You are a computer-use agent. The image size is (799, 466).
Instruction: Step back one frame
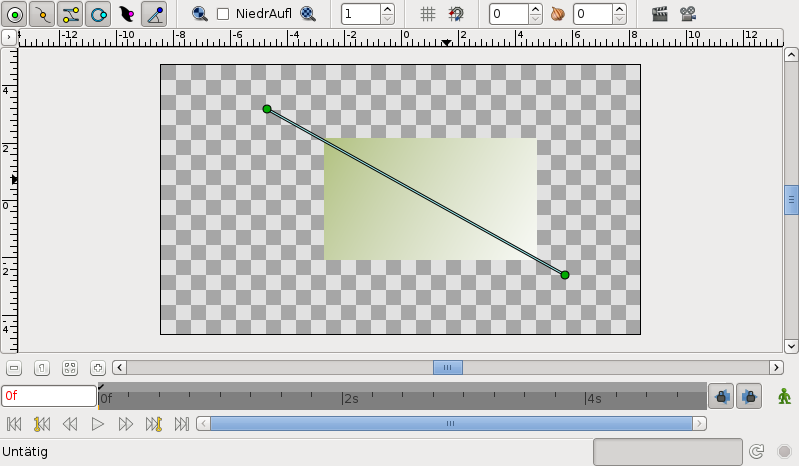click(x=70, y=424)
